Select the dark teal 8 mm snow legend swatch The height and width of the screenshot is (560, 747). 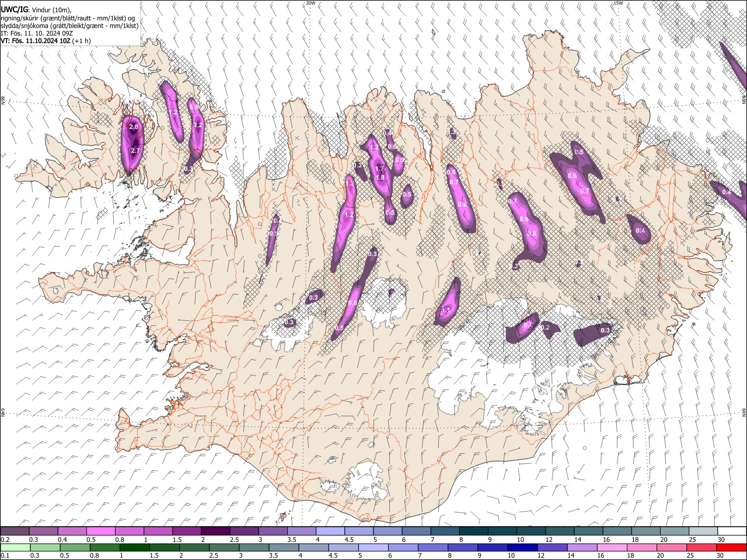point(474,531)
